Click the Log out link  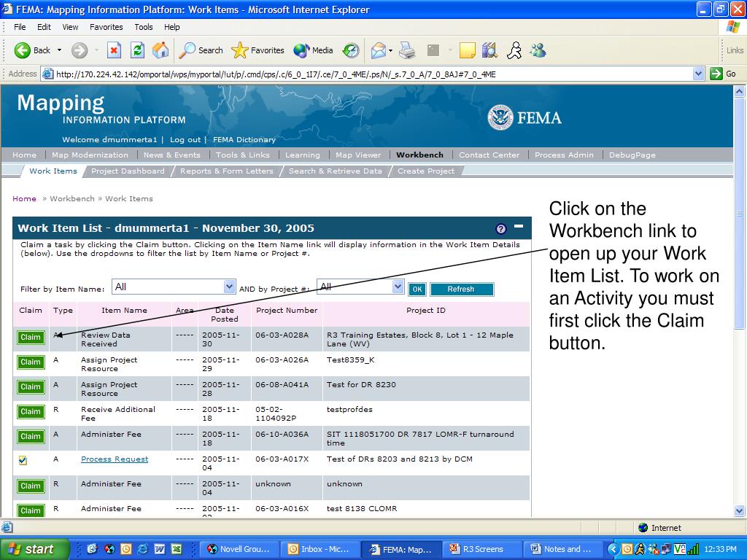click(x=185, y=139)
